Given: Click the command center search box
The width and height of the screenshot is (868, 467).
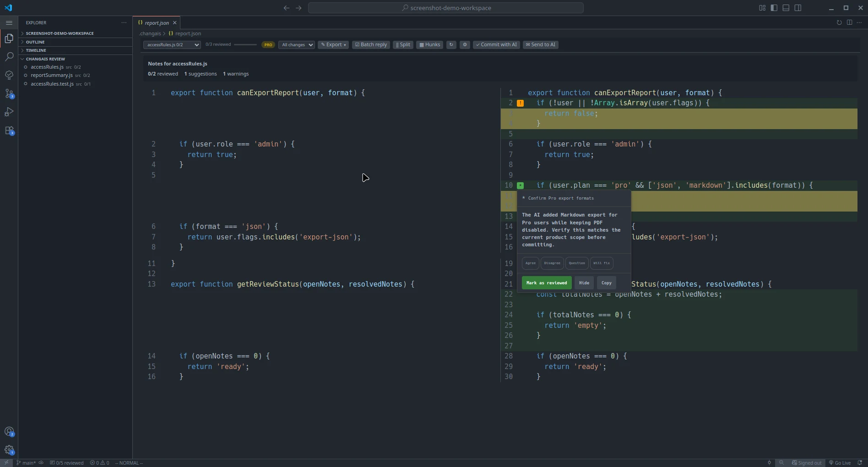Looking at the screenshot, I should click(446, 8).
